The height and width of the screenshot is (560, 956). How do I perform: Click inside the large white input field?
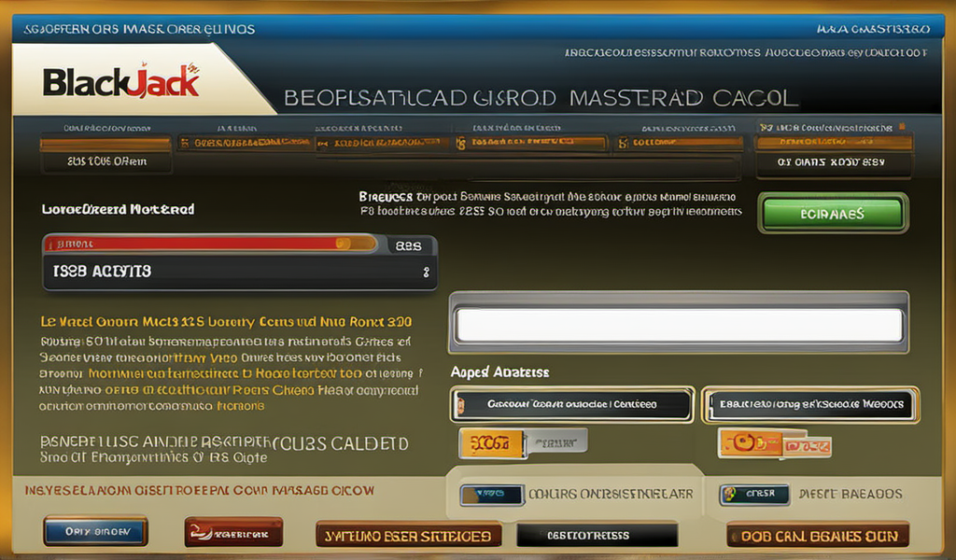tap(679, 326)
